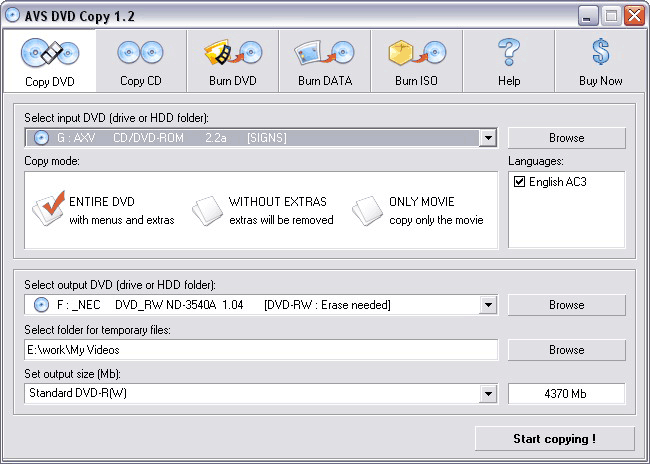This screenshot has height=464, width=650.
Task: Open the Copy DVD mode
Action: tap(49, 61)
